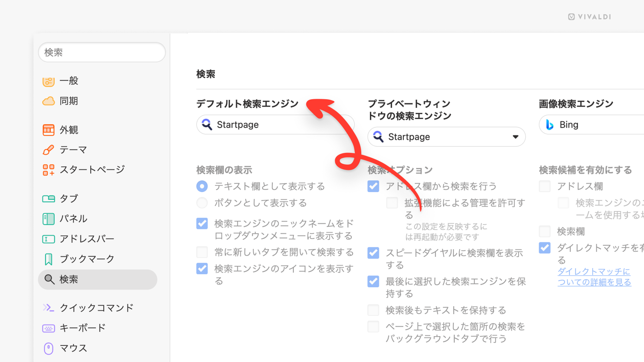Image resolution: width=644 pixels, height=362 pixels.
Task: Open the デフォルト検索エンジン Startpage dropdown
Action: (275, 124)
